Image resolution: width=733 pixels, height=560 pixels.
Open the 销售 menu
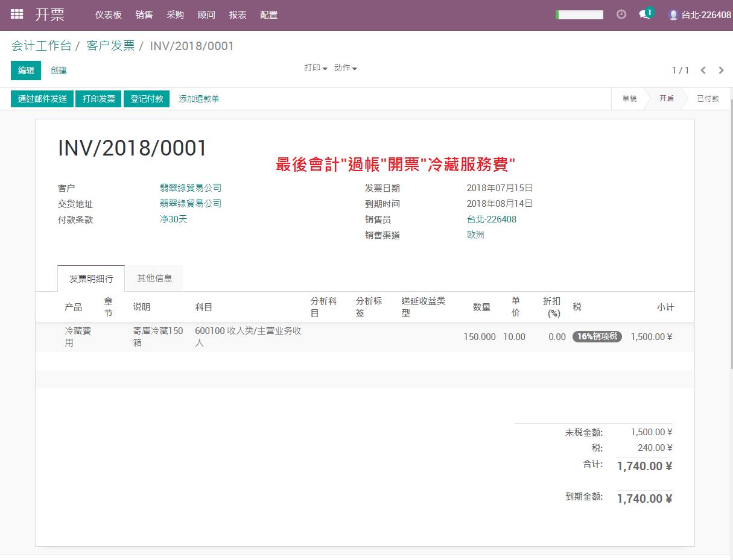coord(144,14)
